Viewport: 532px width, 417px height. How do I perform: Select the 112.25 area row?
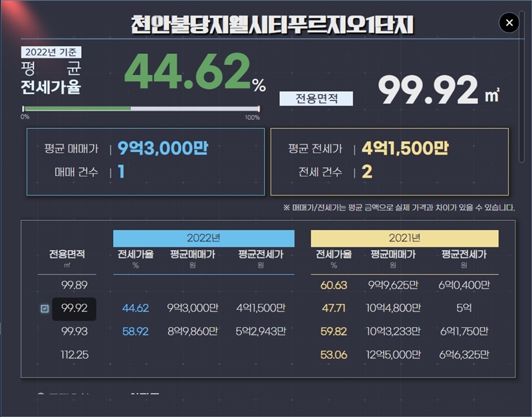[x=75, y=354]
